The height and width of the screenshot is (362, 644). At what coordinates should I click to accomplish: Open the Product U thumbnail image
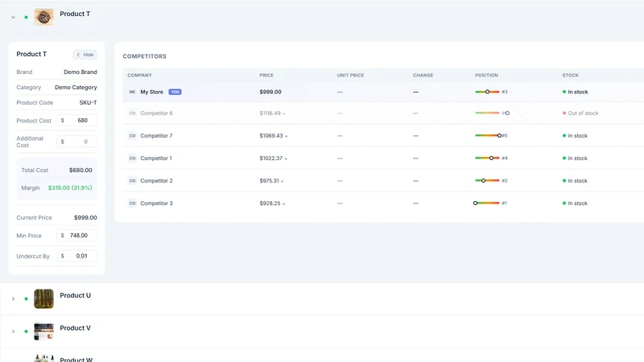(43, 298)
